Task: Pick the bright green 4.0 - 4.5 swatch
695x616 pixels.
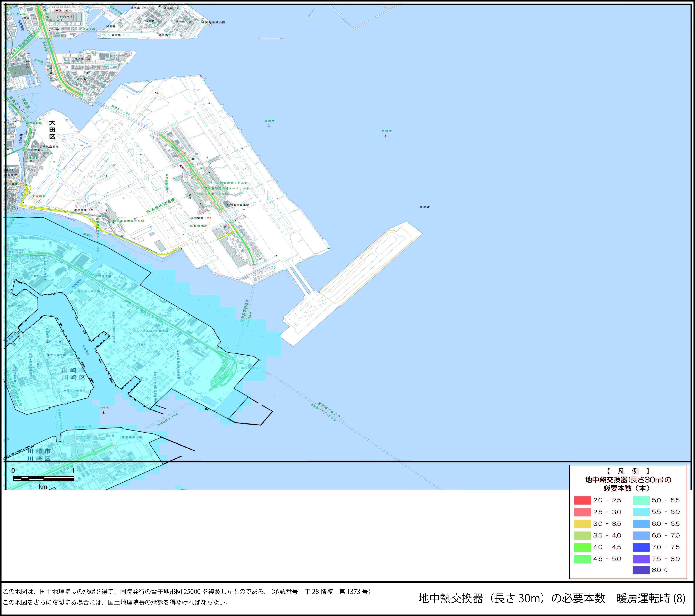Action: [582, 547]
